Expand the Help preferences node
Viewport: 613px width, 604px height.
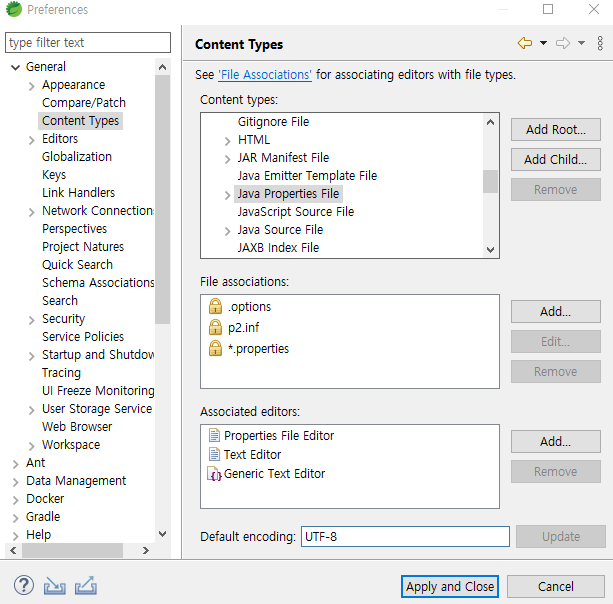pos(16,536)
